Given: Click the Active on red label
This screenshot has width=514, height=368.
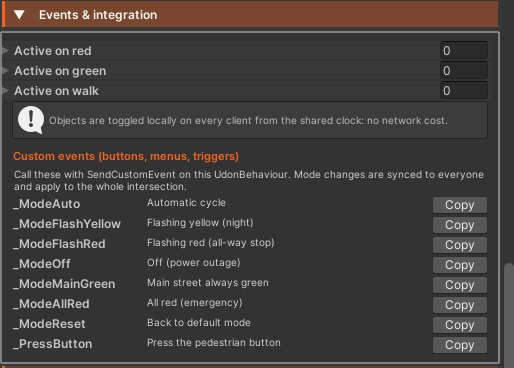Looking at the screenshot, I should pyautogui.click(x=53, y=51).
